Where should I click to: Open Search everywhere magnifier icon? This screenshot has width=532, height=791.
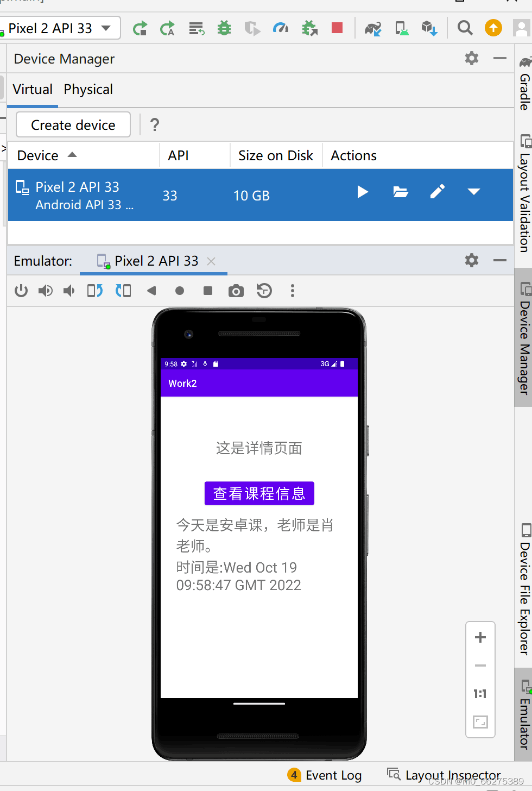pos(465,28)
